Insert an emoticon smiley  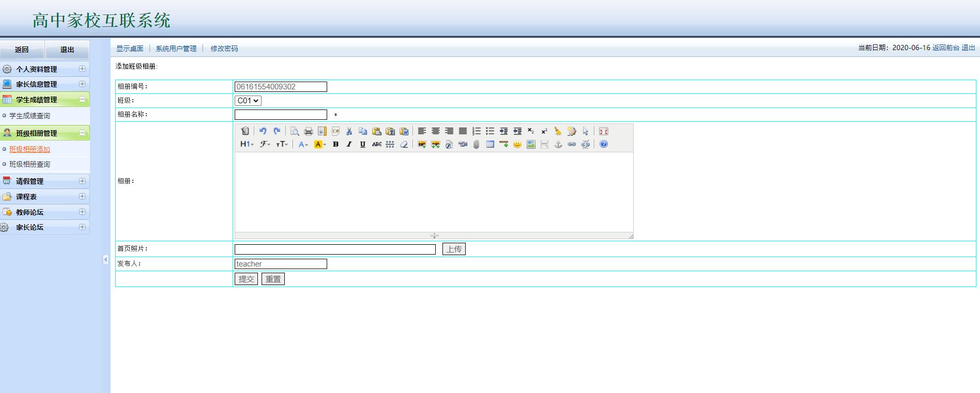[517, 144]
